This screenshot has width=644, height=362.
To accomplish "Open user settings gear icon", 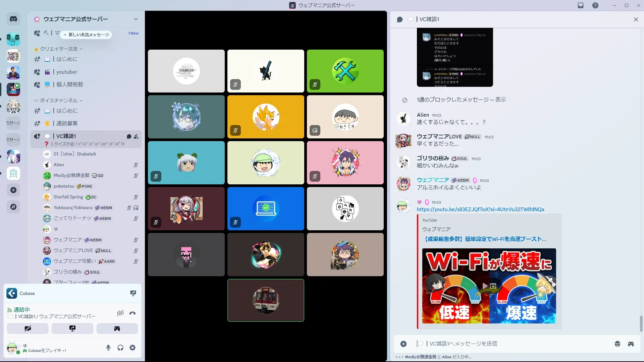I will tap(132, 348).
